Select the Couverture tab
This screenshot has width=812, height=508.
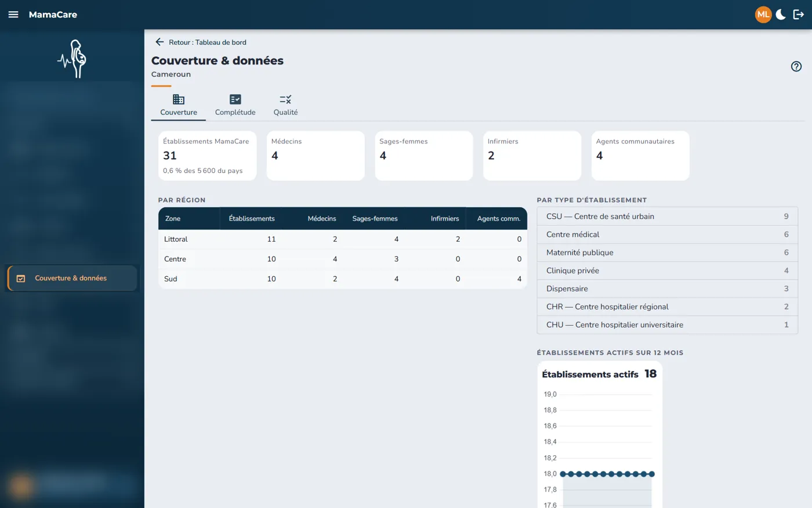179,105
